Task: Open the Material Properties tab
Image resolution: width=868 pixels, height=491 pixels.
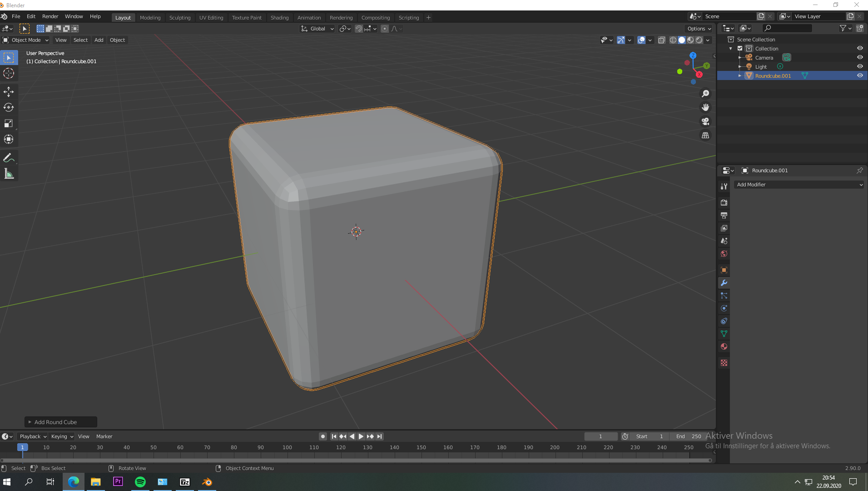Action: pos(724,346)
